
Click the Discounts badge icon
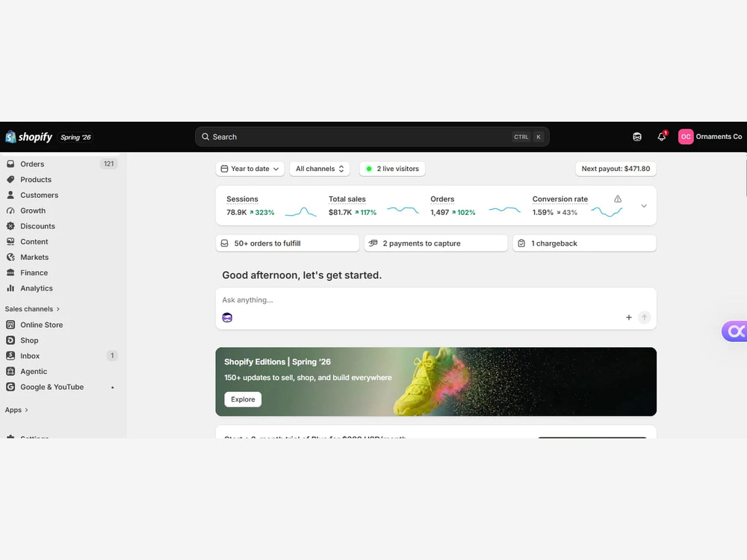(x=10, y=226)
